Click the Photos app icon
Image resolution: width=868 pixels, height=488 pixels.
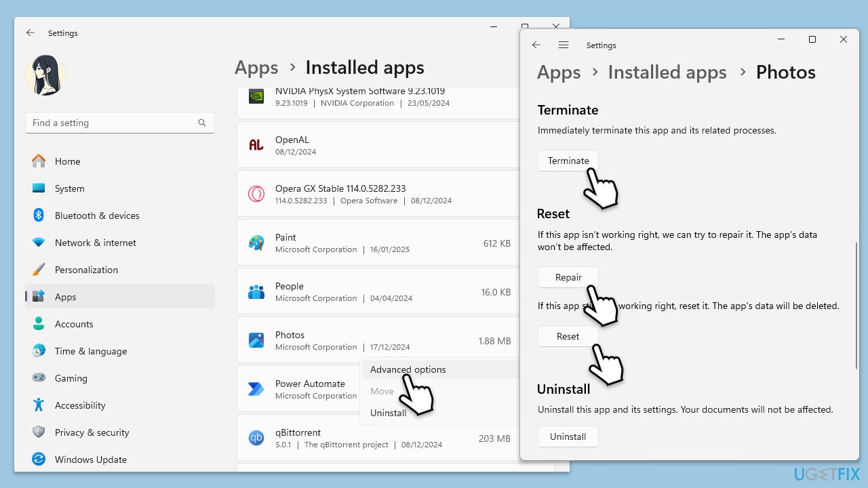coord(256,340)
